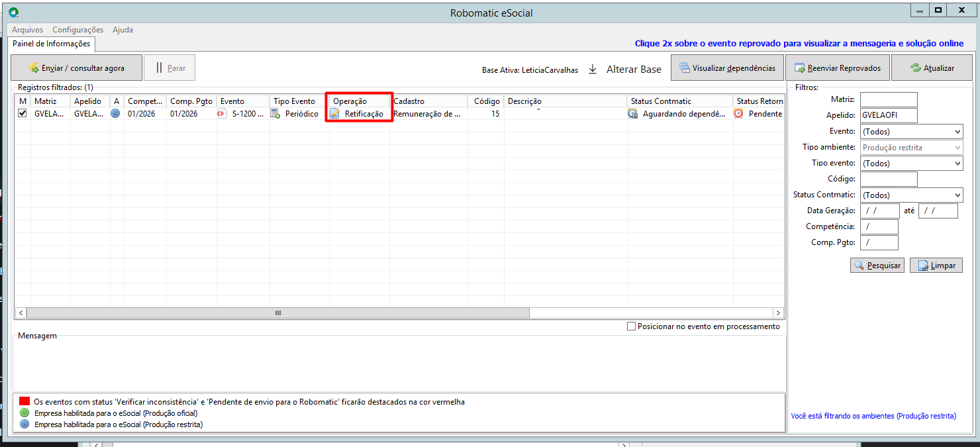Click the Comp. Pgto column header

(191, 101)
